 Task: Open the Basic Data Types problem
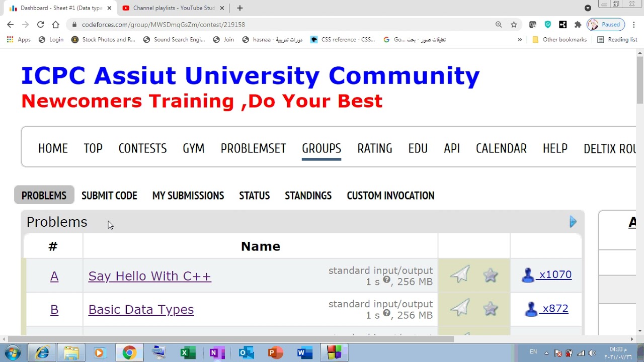pyautogui.click(x=141, y=309)
